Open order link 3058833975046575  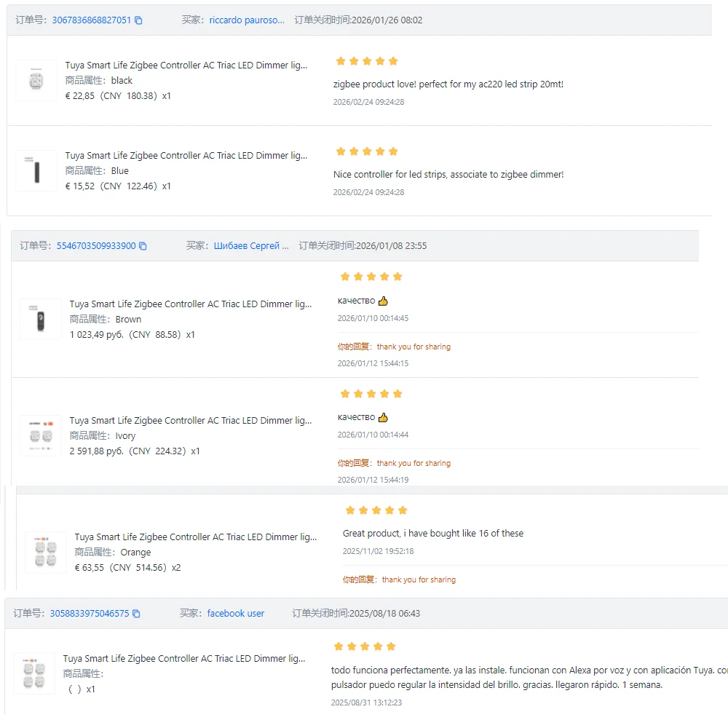(90, 613)
